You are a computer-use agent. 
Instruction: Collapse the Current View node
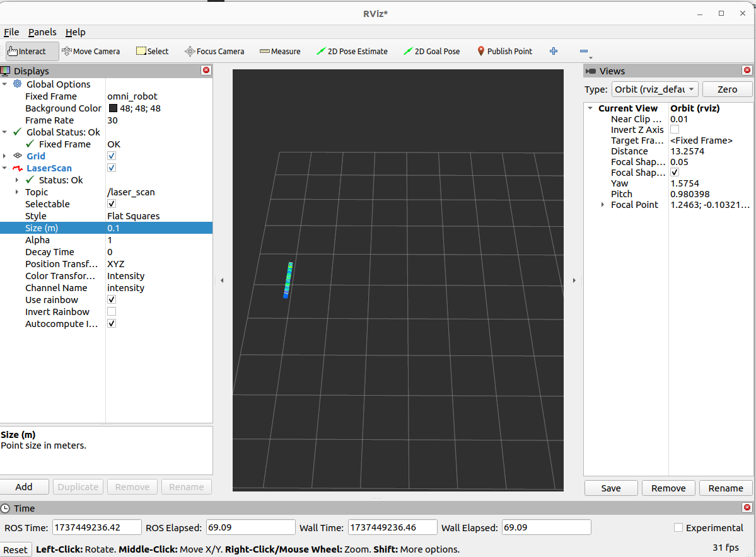[x=590, y=108]
